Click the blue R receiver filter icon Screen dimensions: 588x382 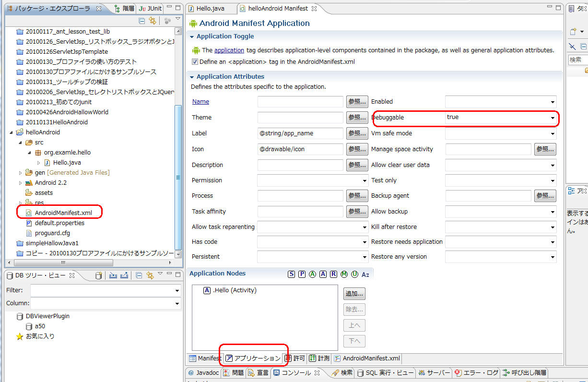[333, 274]
